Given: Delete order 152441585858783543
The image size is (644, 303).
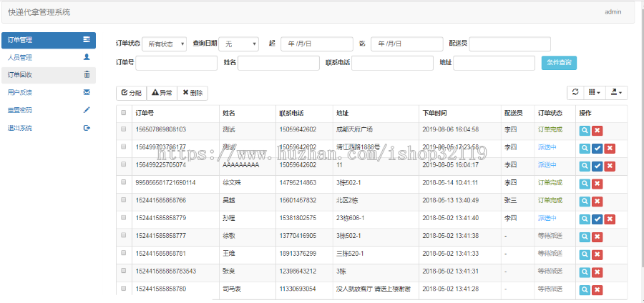Looking at the screenshot, I should [x=597, y=272].
